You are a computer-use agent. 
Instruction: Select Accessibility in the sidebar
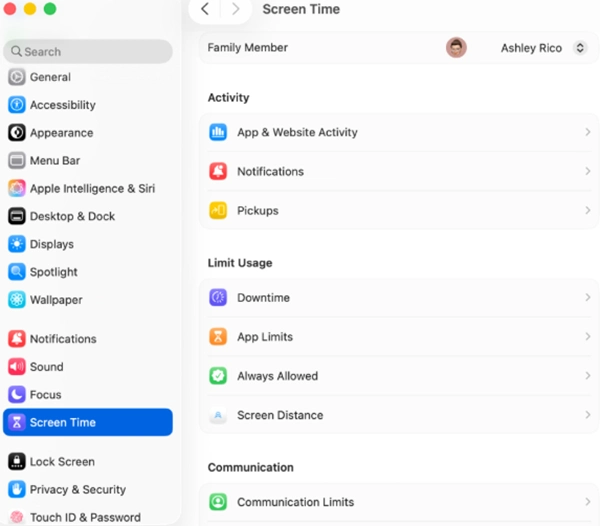[88, 105]
